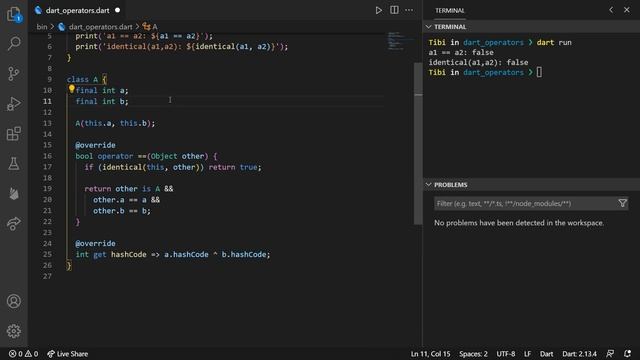Collapse the PROBLEMS section

point(429,184)
